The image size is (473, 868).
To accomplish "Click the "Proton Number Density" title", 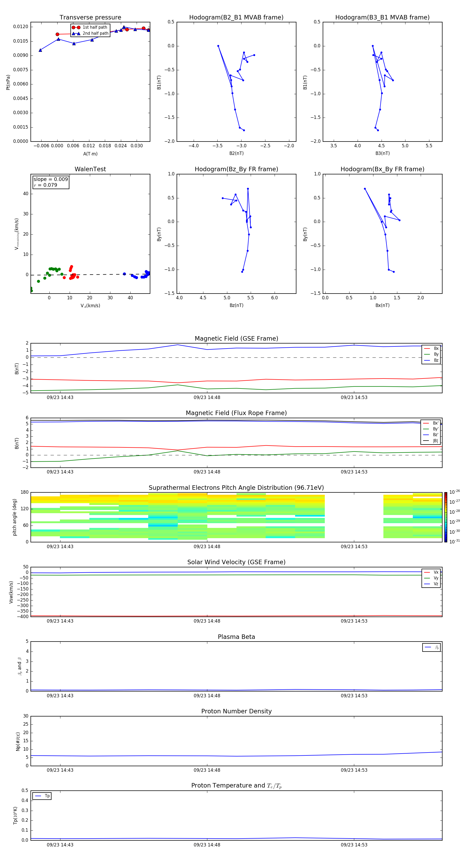I will [236, 711].
